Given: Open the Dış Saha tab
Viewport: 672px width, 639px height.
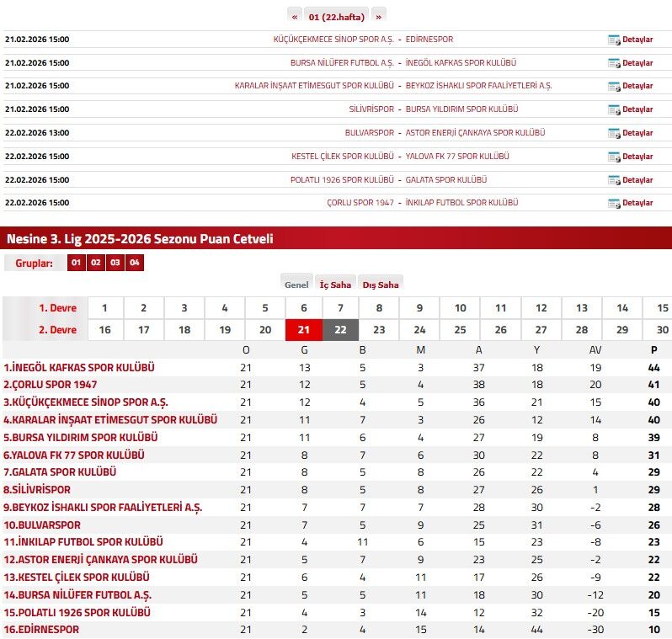Looking at the screenshot, I should click(381, 285).
